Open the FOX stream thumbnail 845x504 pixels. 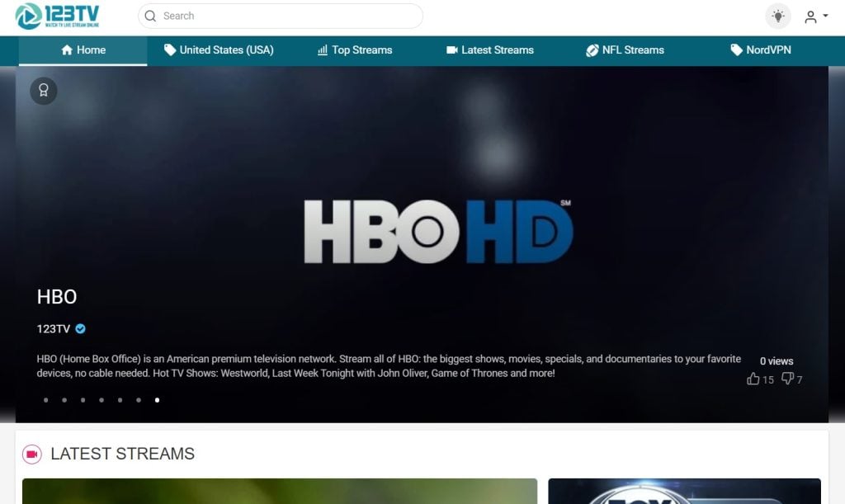point(684,491)
